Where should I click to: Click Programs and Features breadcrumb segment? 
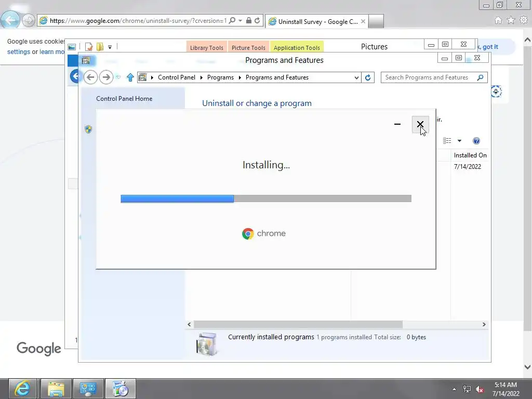pyautogui.click(x=277, y=77)
